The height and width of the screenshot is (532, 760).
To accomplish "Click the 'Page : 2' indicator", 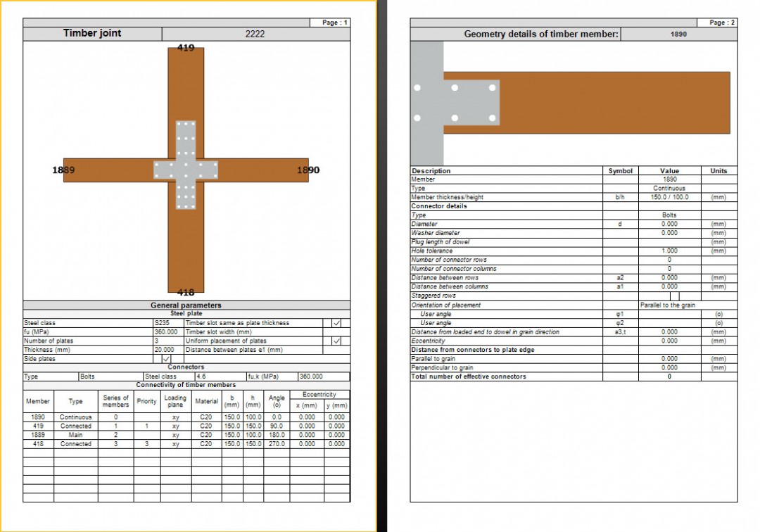I will pos(723,22).
